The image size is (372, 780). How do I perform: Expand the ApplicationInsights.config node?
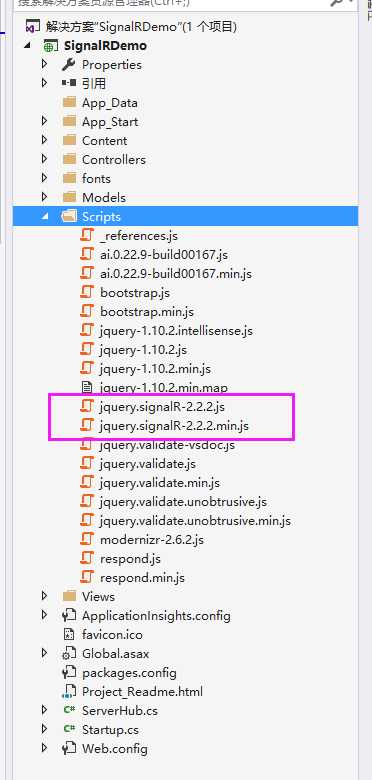45,615
